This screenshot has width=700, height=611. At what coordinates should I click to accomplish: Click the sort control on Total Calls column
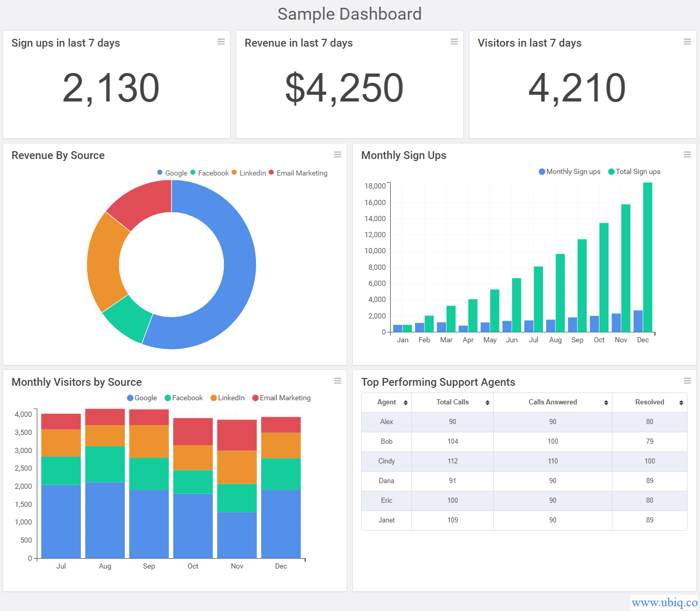[x=487, y=402]
